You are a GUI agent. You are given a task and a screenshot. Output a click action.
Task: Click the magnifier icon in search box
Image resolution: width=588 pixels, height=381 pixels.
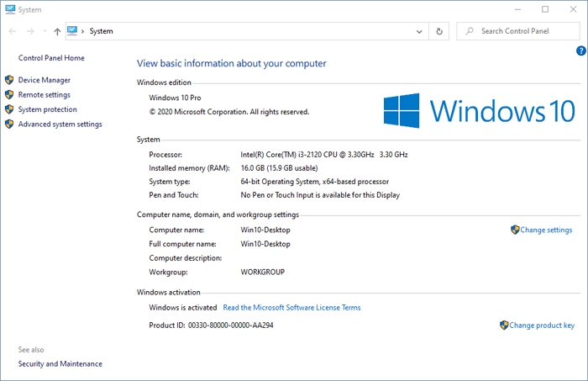pos(470,31)
